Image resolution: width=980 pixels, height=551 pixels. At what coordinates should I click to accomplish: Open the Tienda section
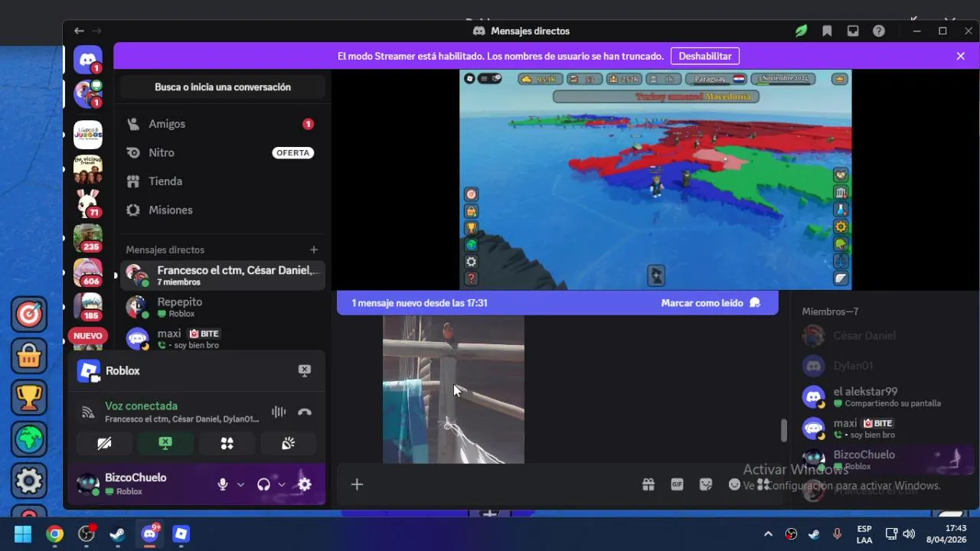point(222,181)
